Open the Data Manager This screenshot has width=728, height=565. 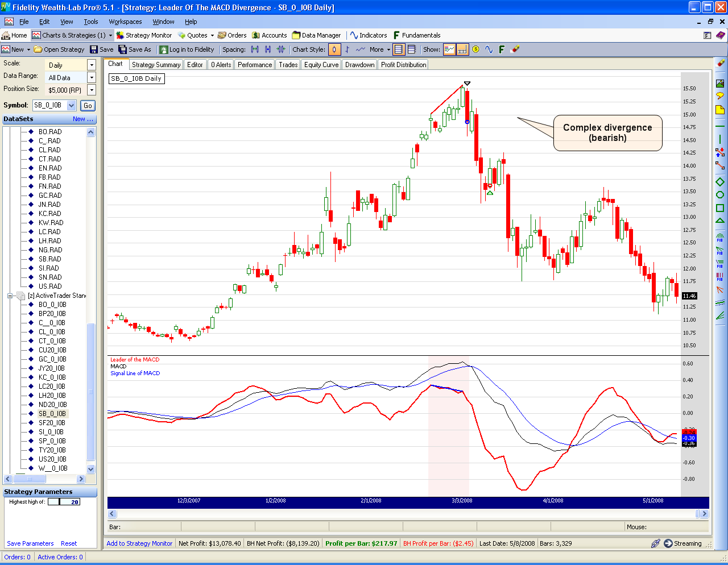coord(316,35)
